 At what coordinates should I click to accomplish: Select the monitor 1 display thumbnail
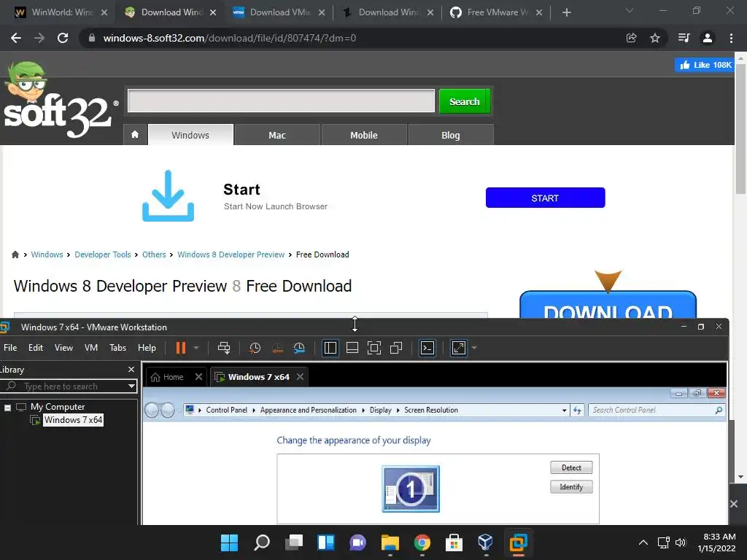(x=411, y=489)
